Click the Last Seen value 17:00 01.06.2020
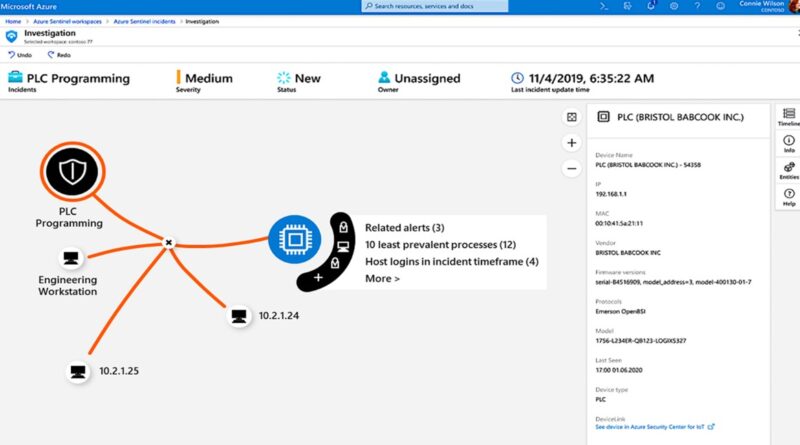Image resolution: width=800 pixels, height=445 pixels. coord(618,370)
